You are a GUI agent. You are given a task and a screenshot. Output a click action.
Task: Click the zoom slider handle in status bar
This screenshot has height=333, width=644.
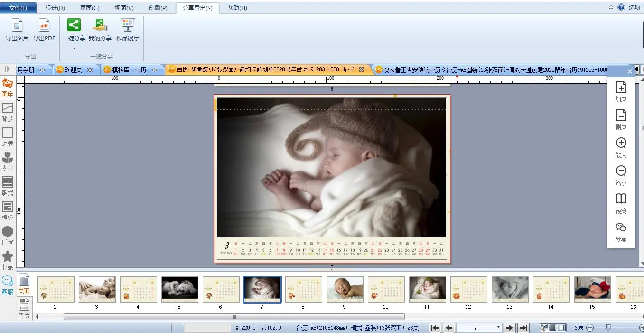608,327
